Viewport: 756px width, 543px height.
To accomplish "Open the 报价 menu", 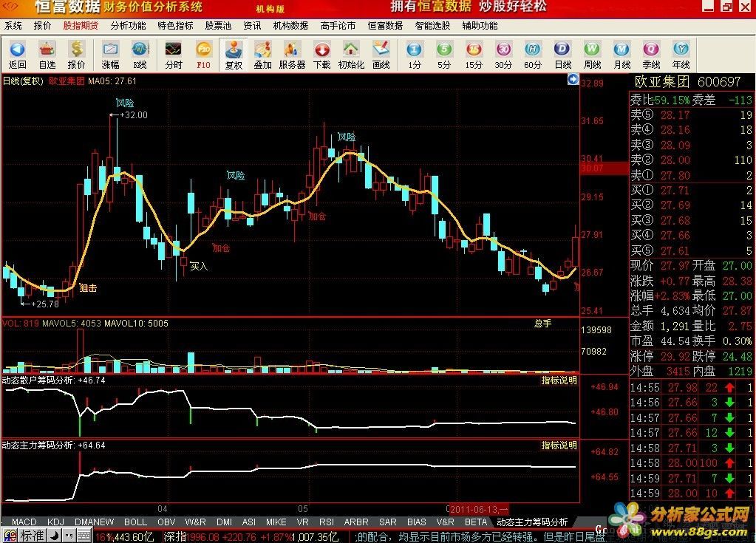I will [x=42, y=26].
